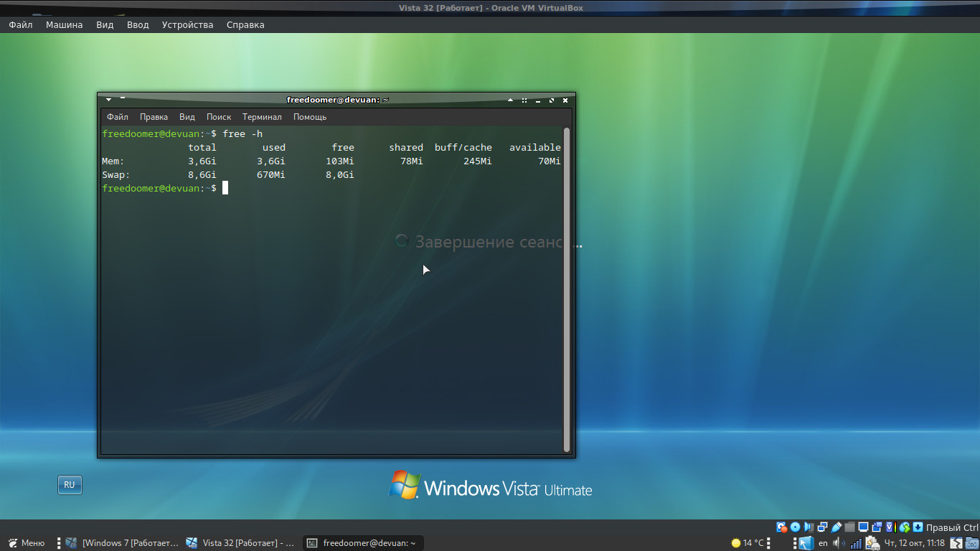Open the 'Терминал' menu in terminal
Screen dimensions: 980x551
click(262, 117)
